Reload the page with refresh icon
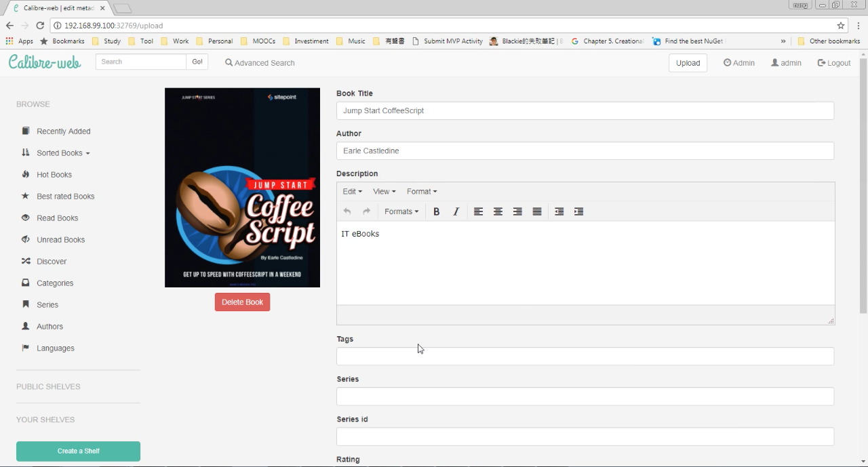 [40, 26]
